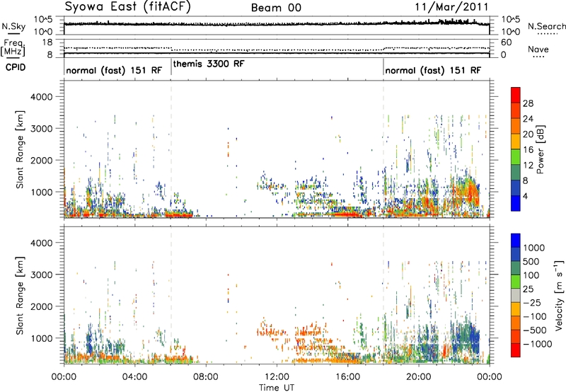
Task: Click the '4000' range tick of the power panel
Action: coord(42,97)
